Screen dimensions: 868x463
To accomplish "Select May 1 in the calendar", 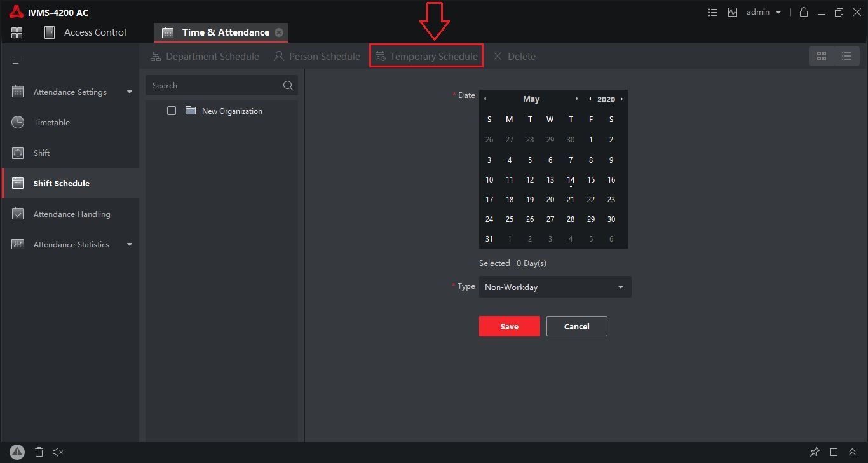I will point(591,140).
